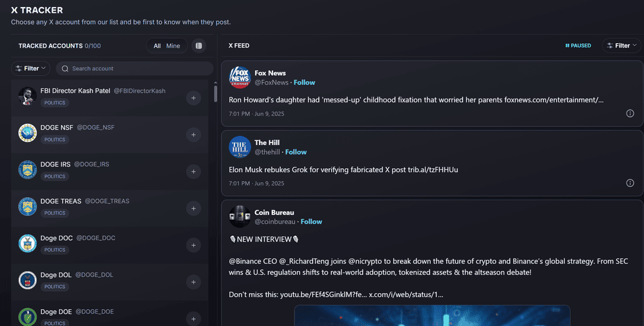Expand the tracked accounts Filter dropdown
Screen dimensions: 644x326
pyautogui.click(x=30, y=68)
